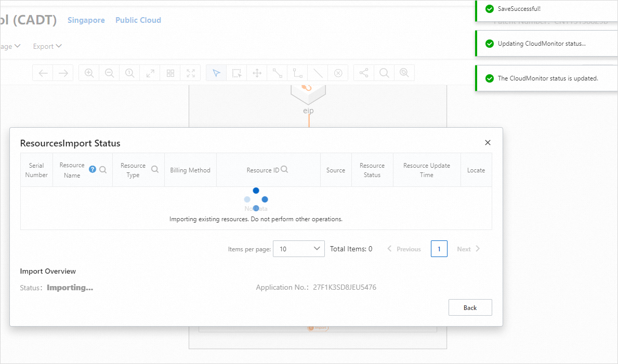Image resolution: width=618 pixels, height=364 pixels.
Task: Click the Resource Name help question icon
Action: point(92,169)
